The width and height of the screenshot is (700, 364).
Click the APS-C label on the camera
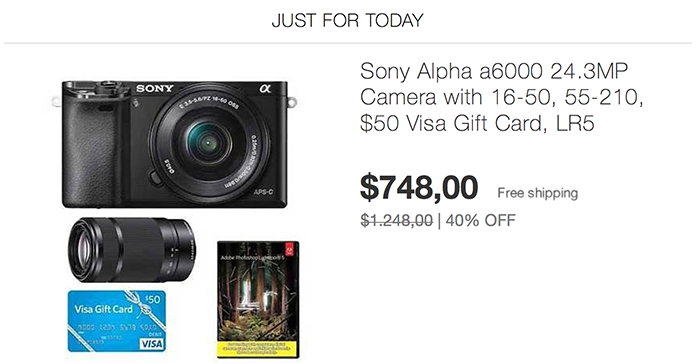[263, 192]
